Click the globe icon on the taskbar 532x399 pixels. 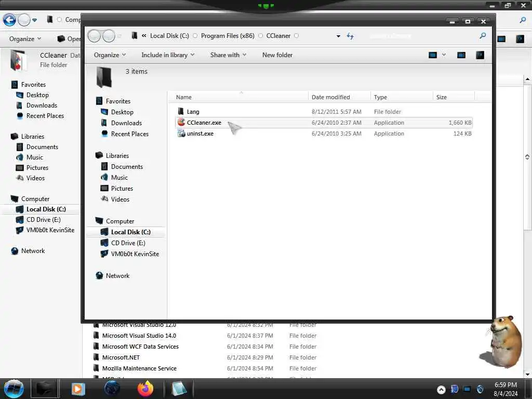click(x=112, y=389)
